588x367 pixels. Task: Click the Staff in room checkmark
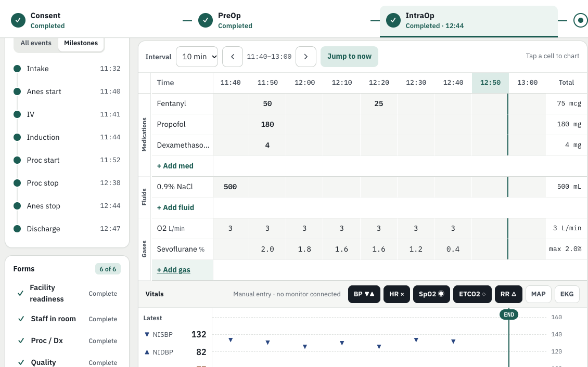click(x=21, y=319)
